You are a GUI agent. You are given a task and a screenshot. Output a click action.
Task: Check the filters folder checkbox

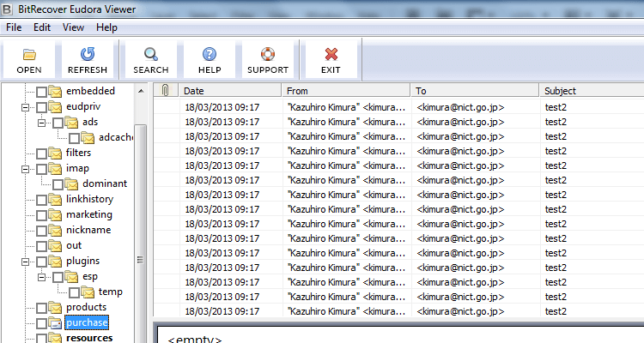point(41,153)
